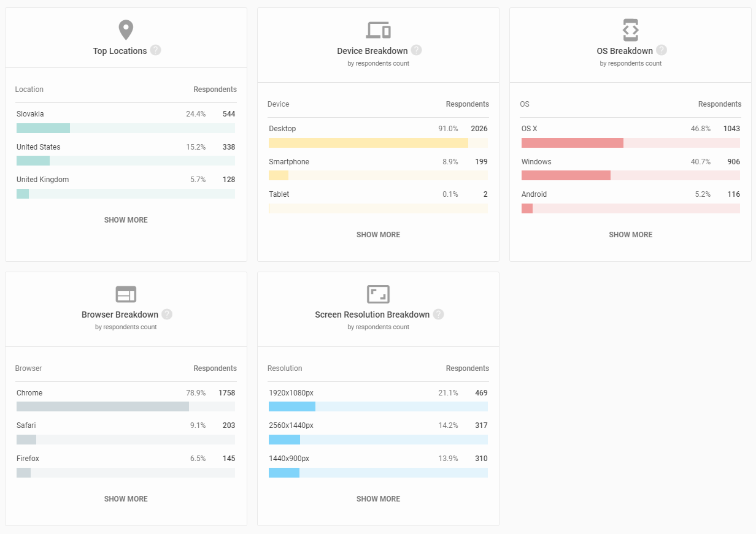Click the OS Breakdown code icon
This screenshot has height=534, width=756.
(x=630, y=29)
